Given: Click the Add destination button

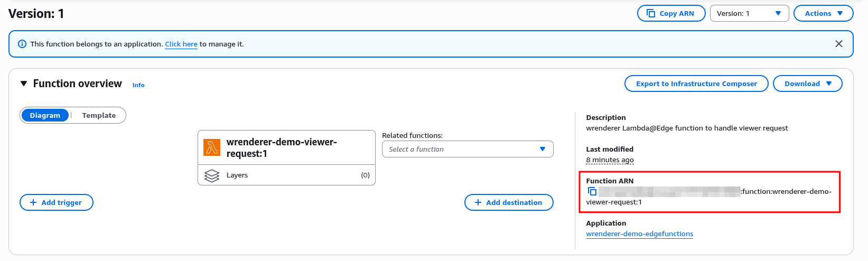Looking at the screenshot, I should pos(509,202).
